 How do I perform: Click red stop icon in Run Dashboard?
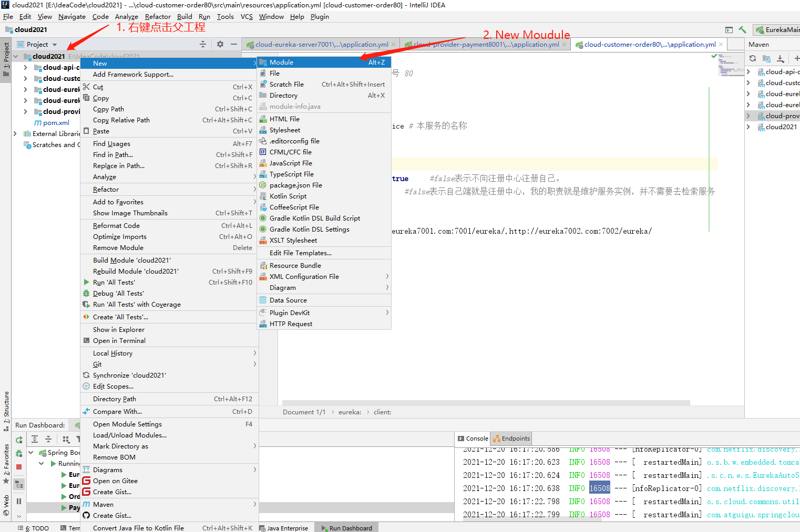[x=19, y=467]
